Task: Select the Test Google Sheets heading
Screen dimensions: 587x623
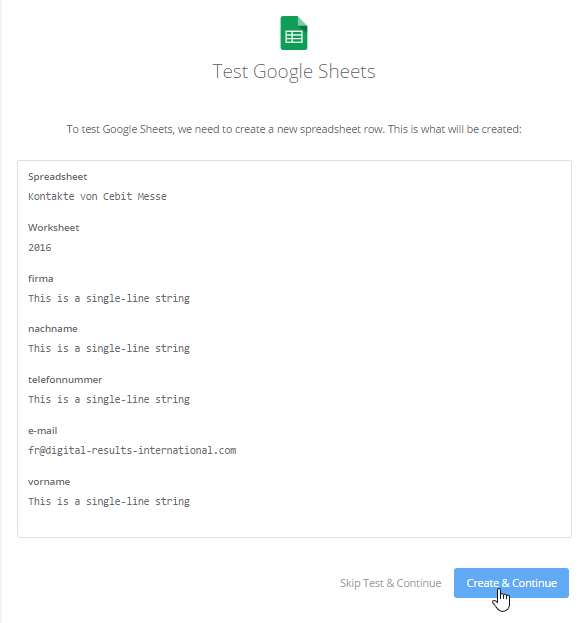Action: 294,72
